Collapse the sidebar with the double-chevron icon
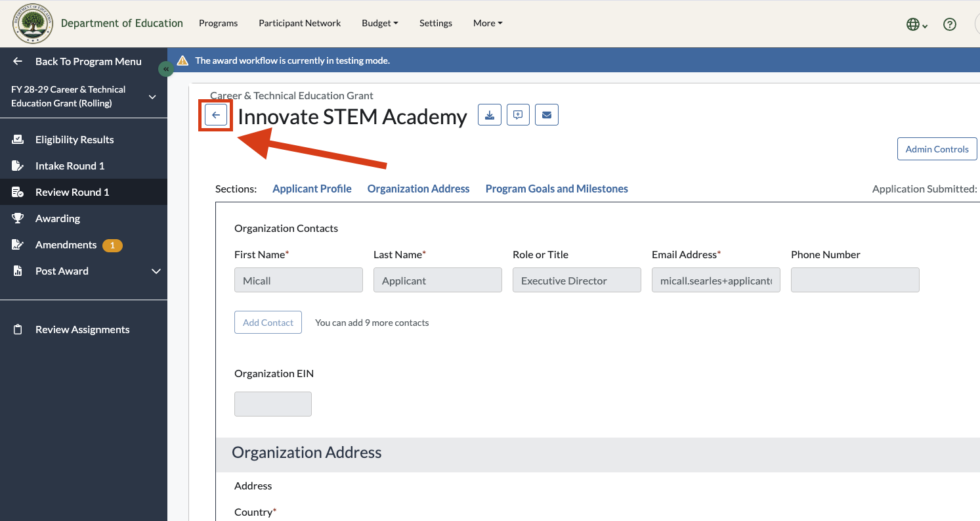This screenshot has width=980, height=521. coord(166,69)
